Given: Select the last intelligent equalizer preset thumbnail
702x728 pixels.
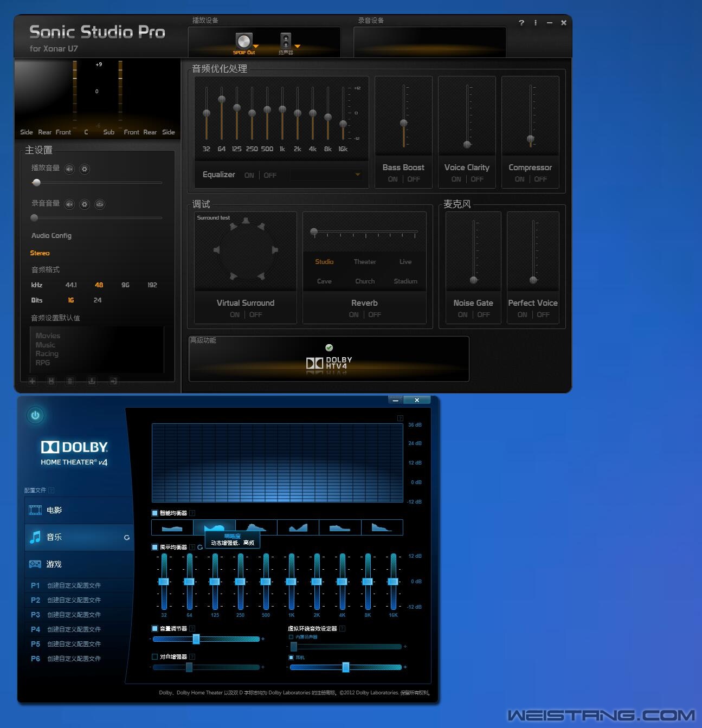Looking at the screenshot, I should pos(382,527).
